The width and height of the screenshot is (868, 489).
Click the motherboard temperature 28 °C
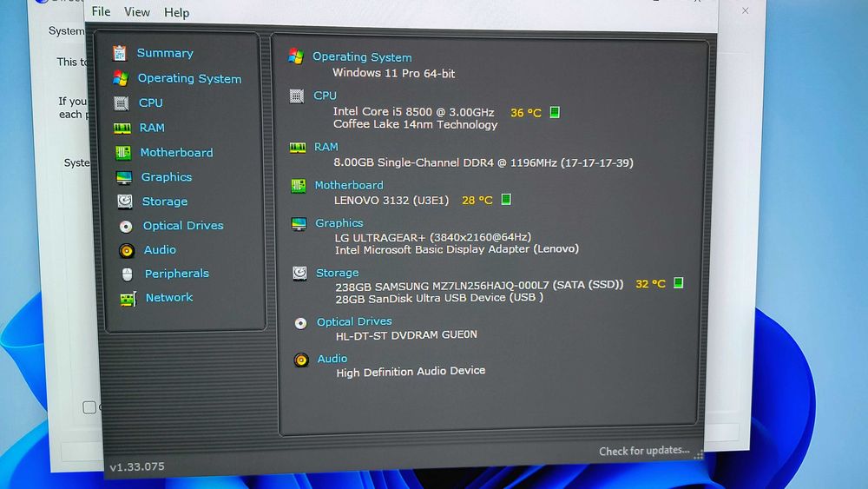[477, 200]
